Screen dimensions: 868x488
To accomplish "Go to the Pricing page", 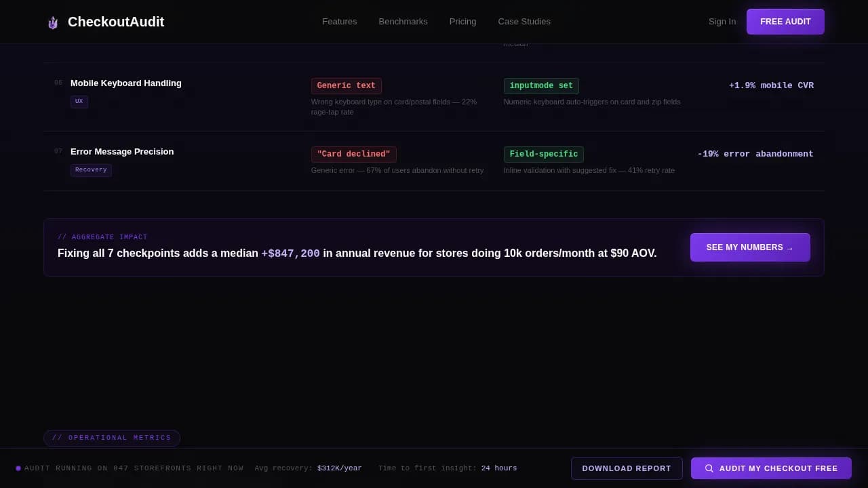I will [462, 22].
